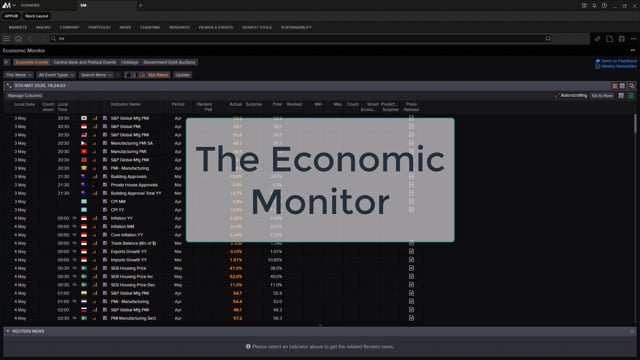This screenshot has width=640, height=360.
Task: Add a new tab with the plus button
Action: click(x=140, y=5)
